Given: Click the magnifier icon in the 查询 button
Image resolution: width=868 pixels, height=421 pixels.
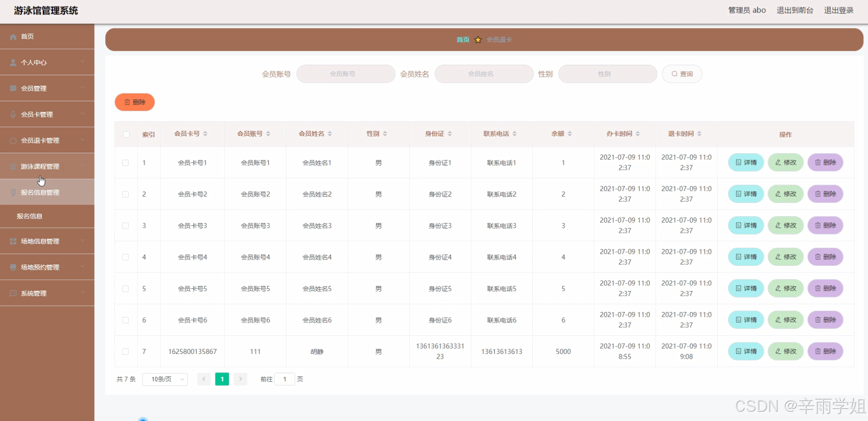Looking at the screenshot, I should 674,74.
